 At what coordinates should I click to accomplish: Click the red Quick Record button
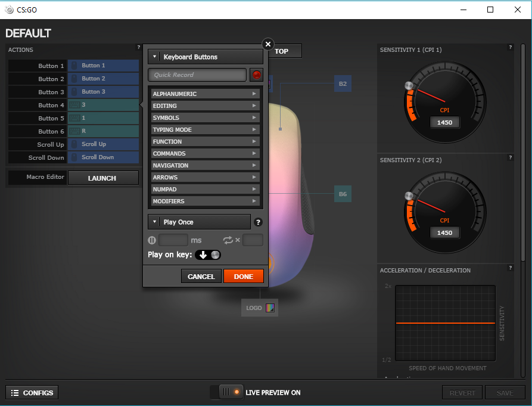tap(257, 75)
